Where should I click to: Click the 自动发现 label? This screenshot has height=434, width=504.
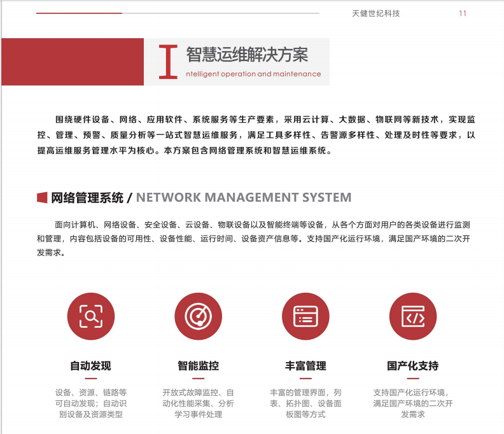pyautogui.click(x=90, y=366)
